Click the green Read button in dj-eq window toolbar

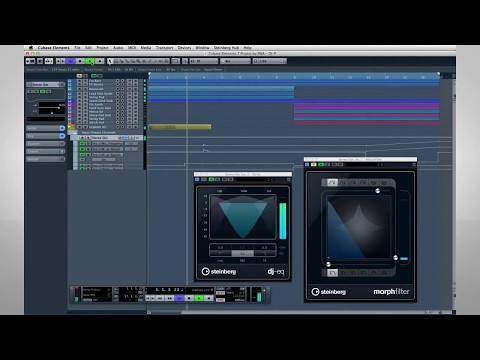coord(211,179)
